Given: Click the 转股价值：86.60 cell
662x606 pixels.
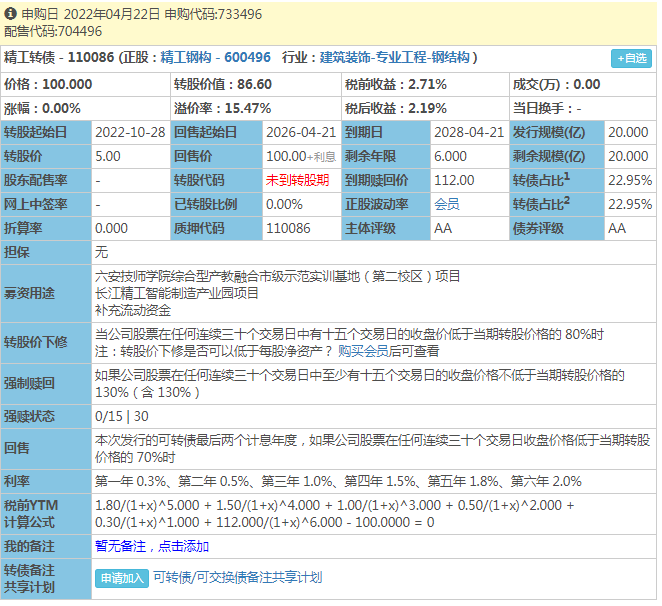Looking at the screenshot, I should [256, 84].
